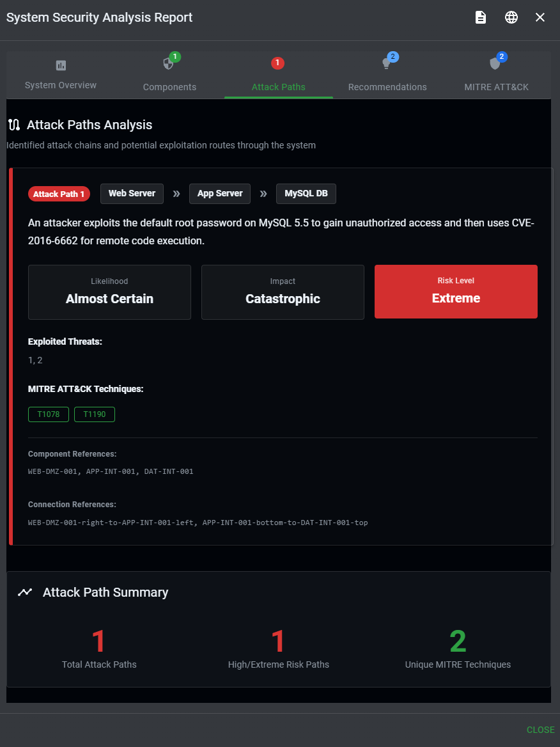
Task: Close the report with the X icon
Action: [x=540, y=17]
